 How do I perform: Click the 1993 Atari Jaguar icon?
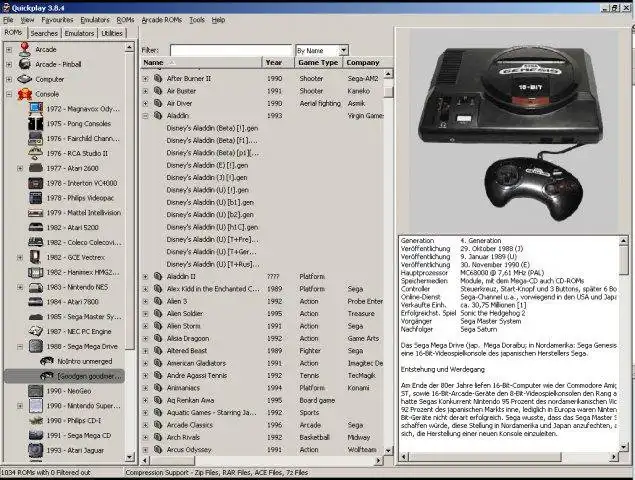(36, 450)
